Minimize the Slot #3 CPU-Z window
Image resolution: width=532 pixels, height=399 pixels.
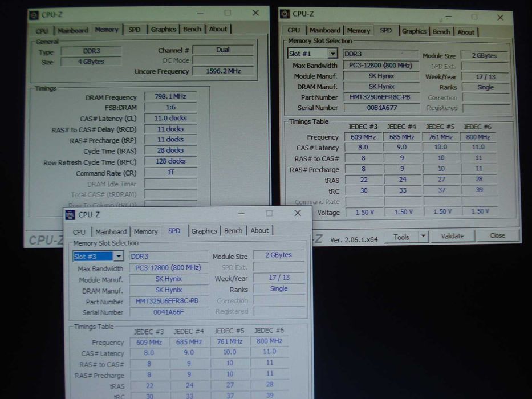241,214
